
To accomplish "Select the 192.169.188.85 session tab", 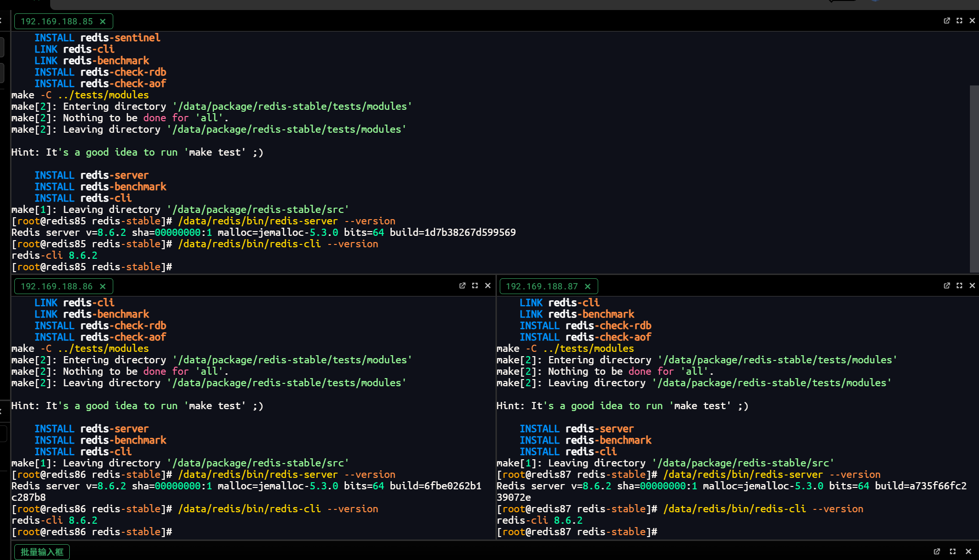I will tap(56, 21).
